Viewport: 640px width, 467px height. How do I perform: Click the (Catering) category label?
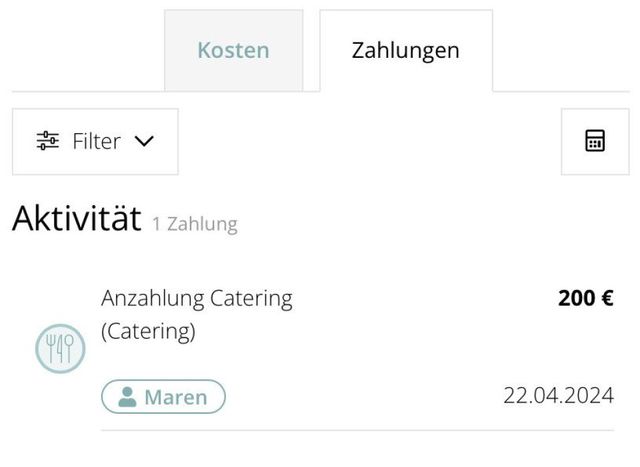point(148,331)
